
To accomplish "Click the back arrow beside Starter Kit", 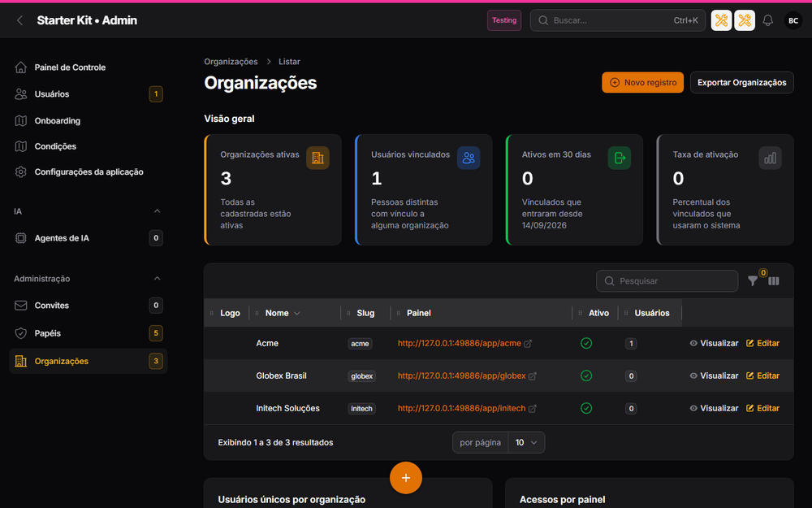I will click(19, 20).
